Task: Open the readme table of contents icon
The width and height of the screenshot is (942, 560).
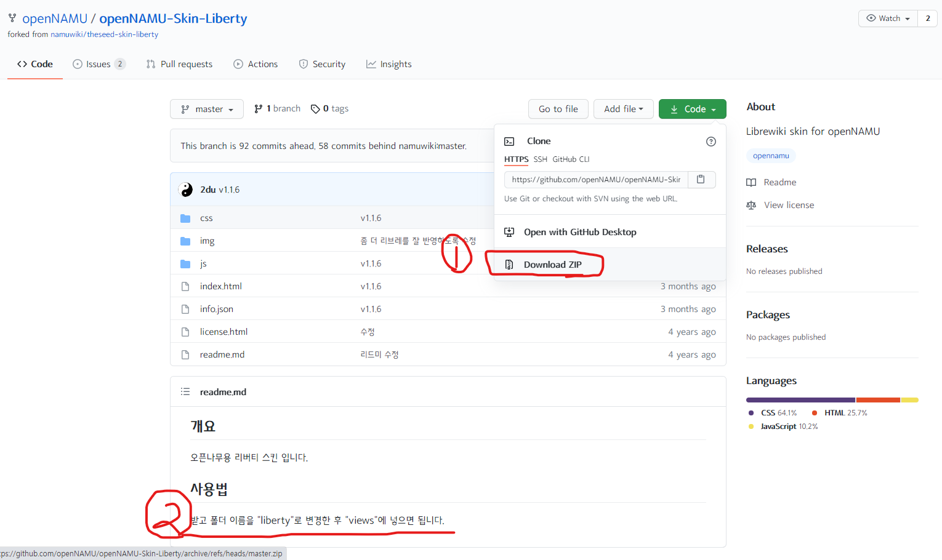Action: pyautogui.click(x=185, y=391)
